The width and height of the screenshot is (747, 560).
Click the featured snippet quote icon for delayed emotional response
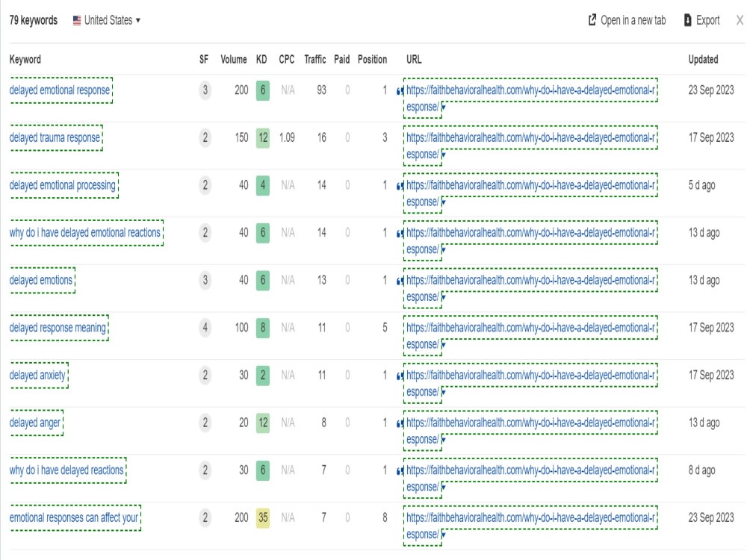click(400, 90)
